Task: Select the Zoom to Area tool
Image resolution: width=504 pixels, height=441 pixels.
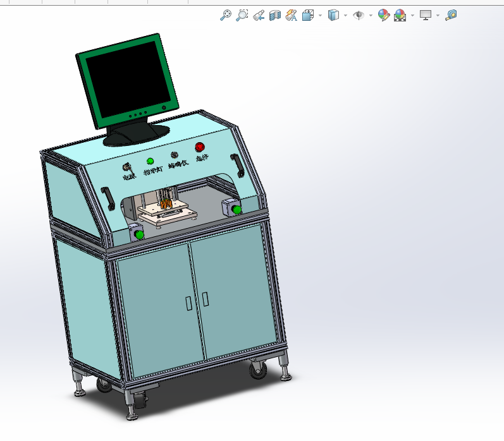Action: point(242,15)
